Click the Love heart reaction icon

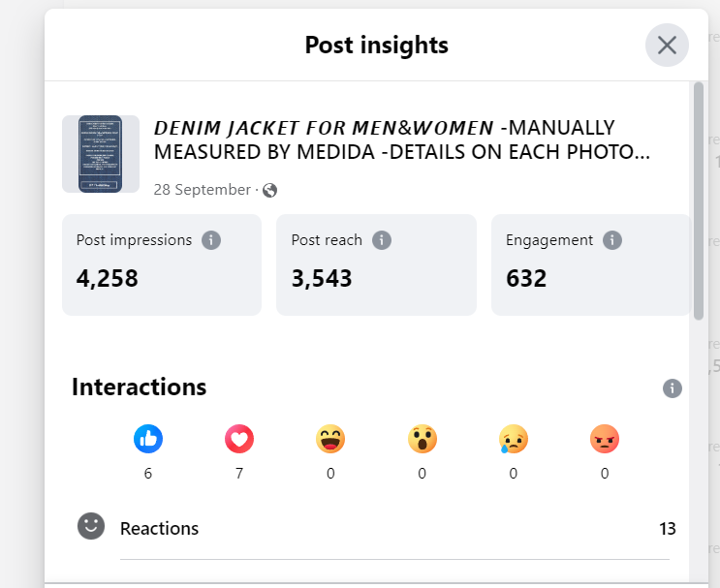click(239, 440)
